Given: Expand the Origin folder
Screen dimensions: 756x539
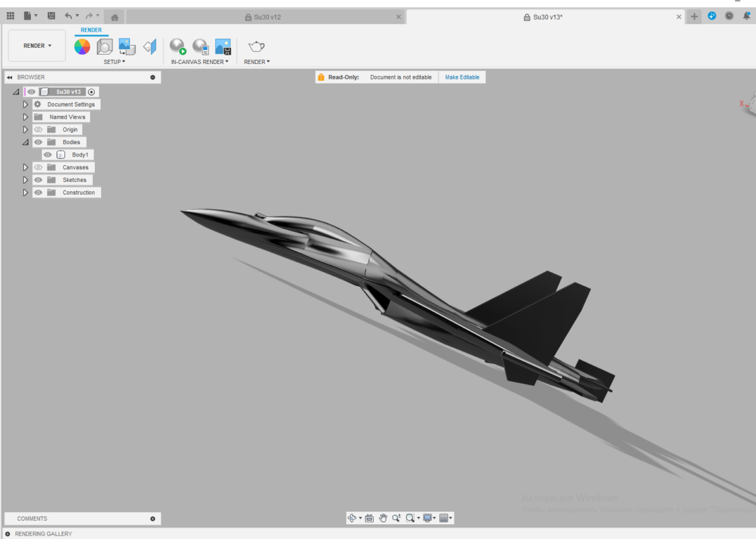Looking at the screenshot, I should tap(25, 129).
